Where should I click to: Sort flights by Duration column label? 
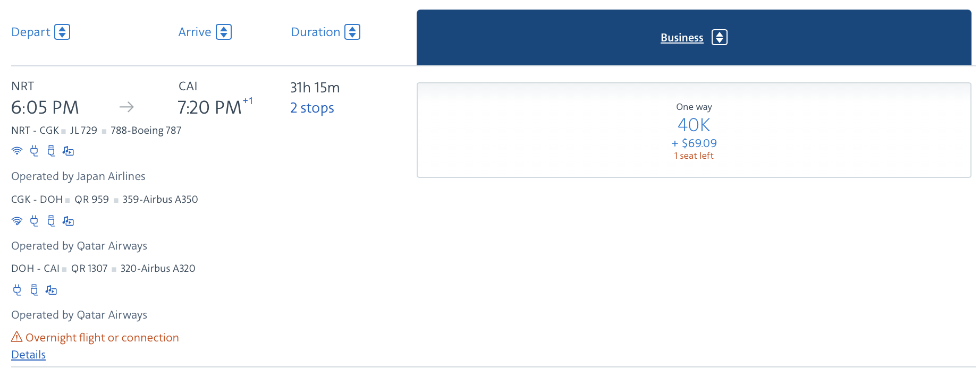tap(315, 32)
